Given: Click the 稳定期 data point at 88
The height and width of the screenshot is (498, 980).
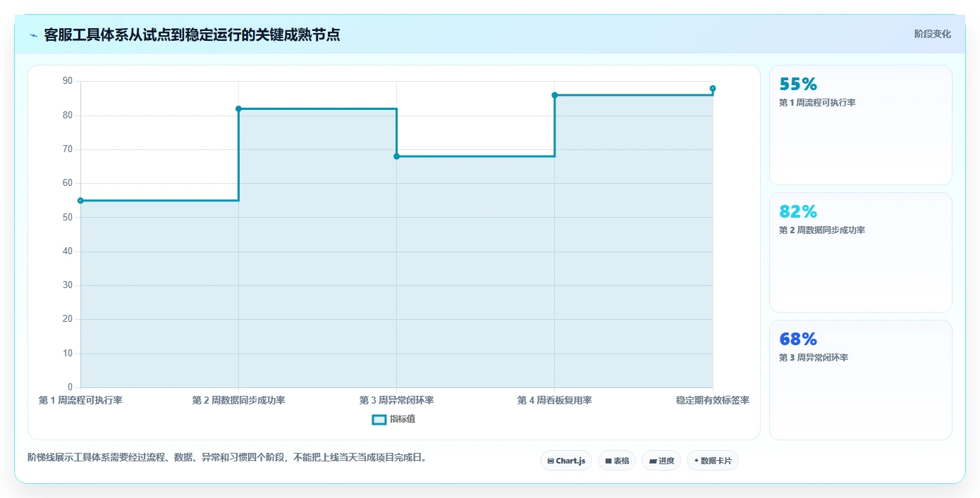Looking at the screenshot, I should pyautogui.click(x=713, y=89).
